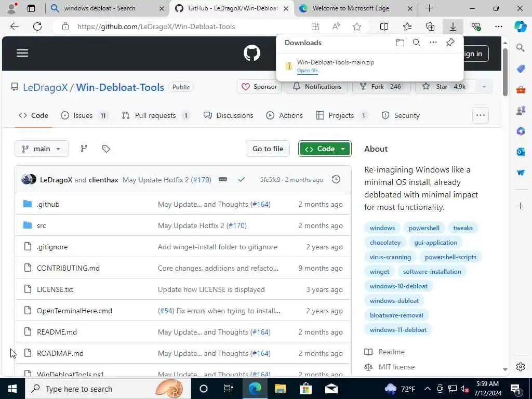Go back to previous page

point(14,26)
